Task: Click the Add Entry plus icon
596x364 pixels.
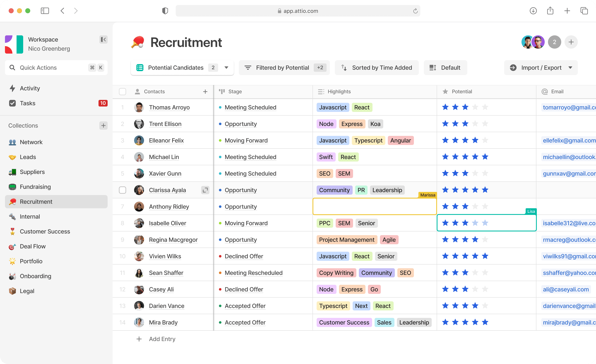Action: (x=139, y=339)
